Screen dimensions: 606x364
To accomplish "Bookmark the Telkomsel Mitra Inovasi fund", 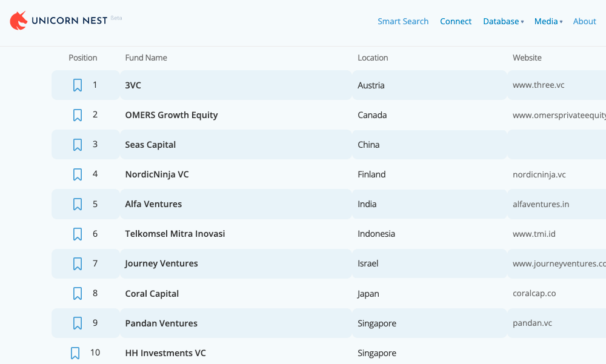I will pyautogui.click(x=78, y=234).
